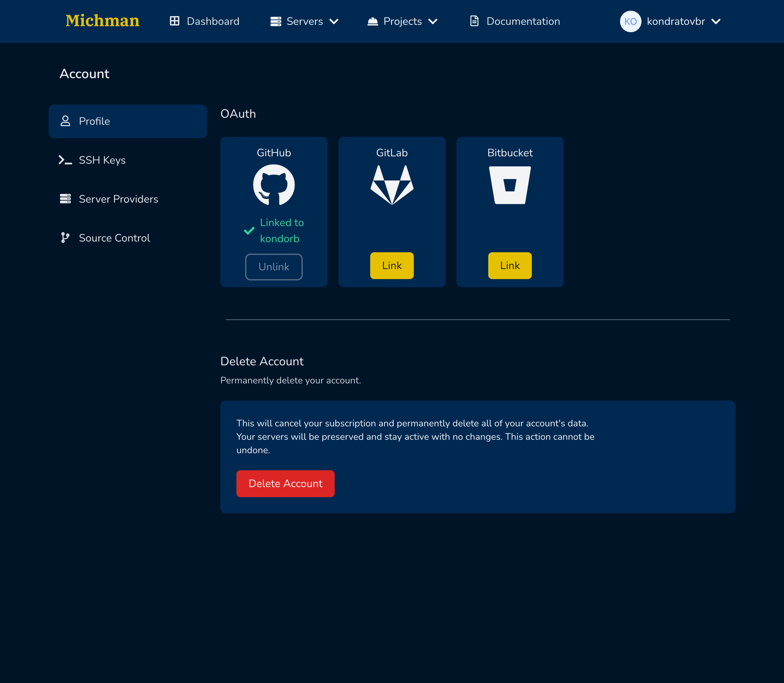The image size is (784, 683).
Task: Click the Documentation file icon
Action: 474,21
